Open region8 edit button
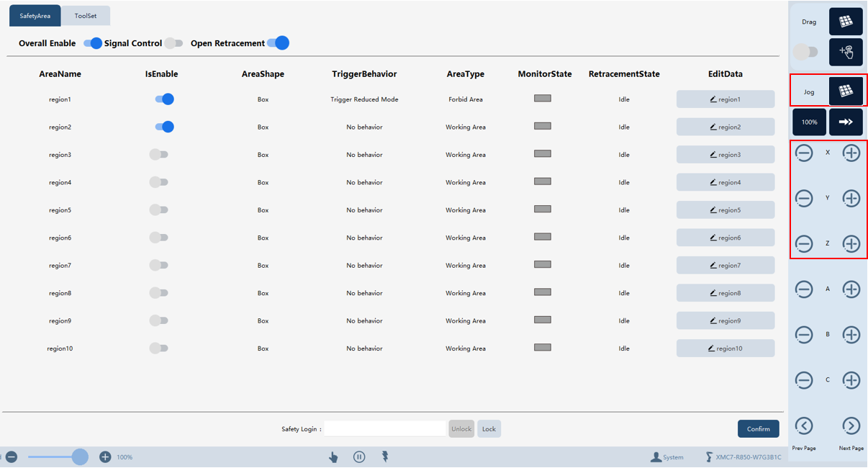This screenshot has height=468, width=868. [725, 293]
